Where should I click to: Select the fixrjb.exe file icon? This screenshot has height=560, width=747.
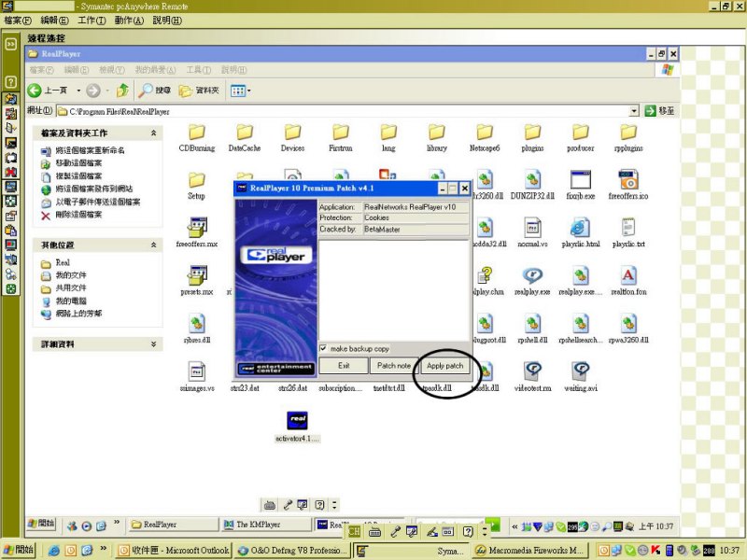(x=580, y=180)
